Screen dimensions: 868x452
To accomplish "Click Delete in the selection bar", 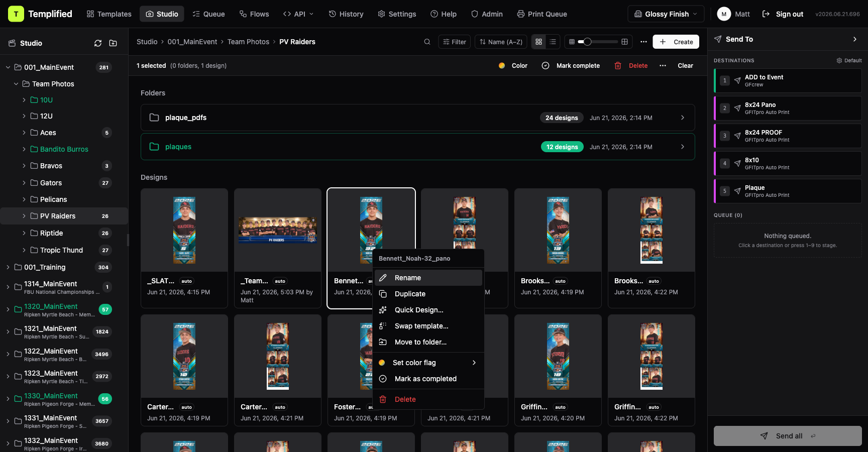I will pos(631,66).
